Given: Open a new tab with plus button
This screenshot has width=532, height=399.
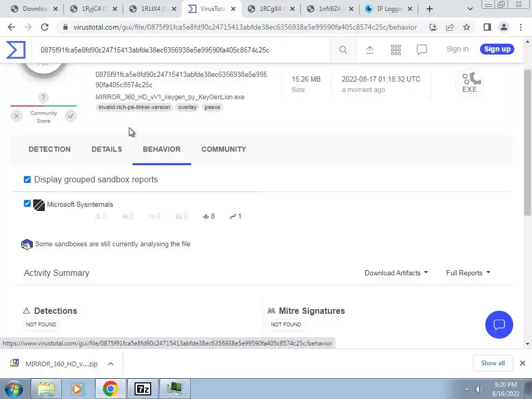Looking at the screenshot, I should tap(430, 9).
